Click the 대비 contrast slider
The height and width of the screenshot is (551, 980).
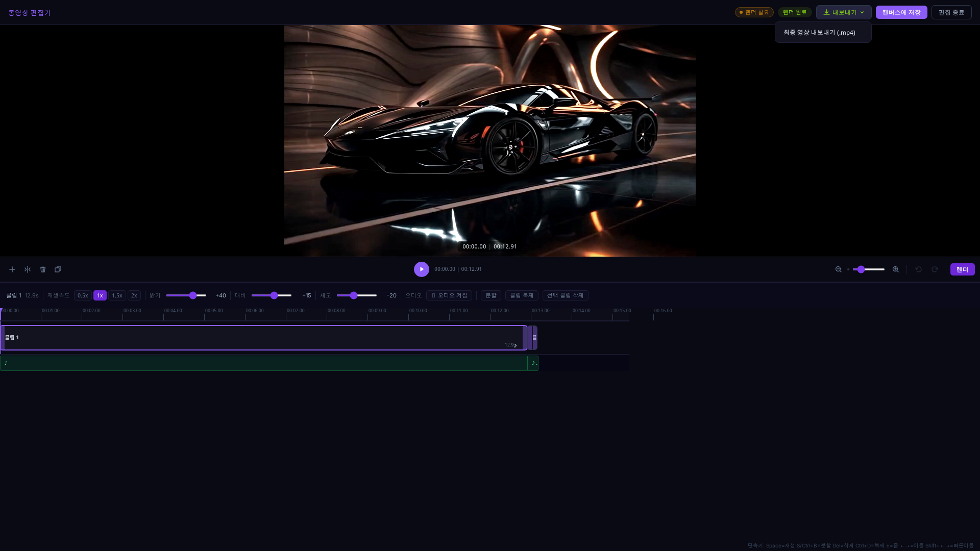click(x=272, y=295)
